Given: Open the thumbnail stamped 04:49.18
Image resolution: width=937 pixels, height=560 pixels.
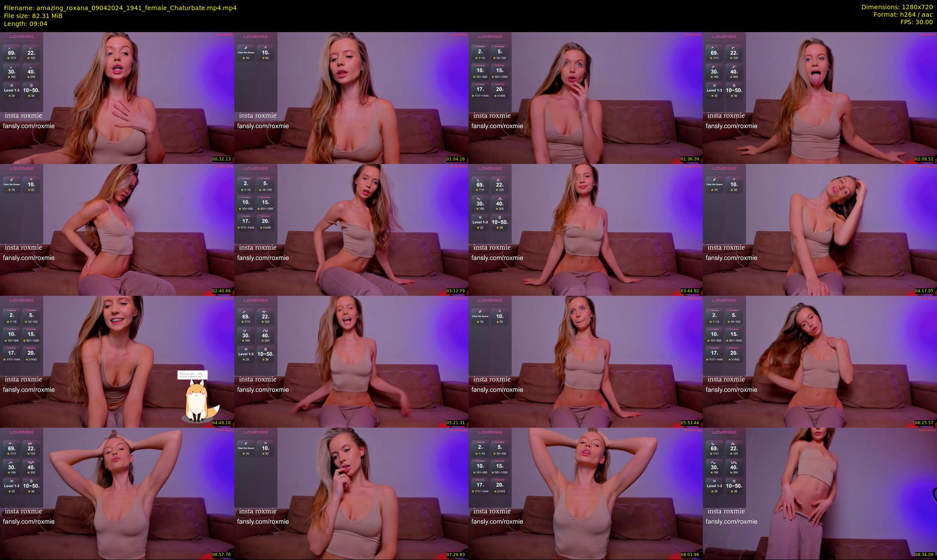Looking at the screenshot, I should pos(117,361).
